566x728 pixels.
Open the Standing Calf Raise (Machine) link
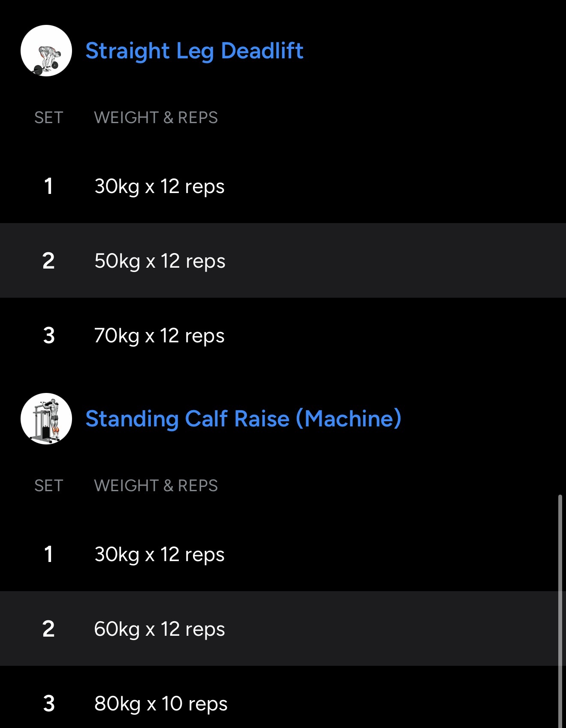point(243,419)
